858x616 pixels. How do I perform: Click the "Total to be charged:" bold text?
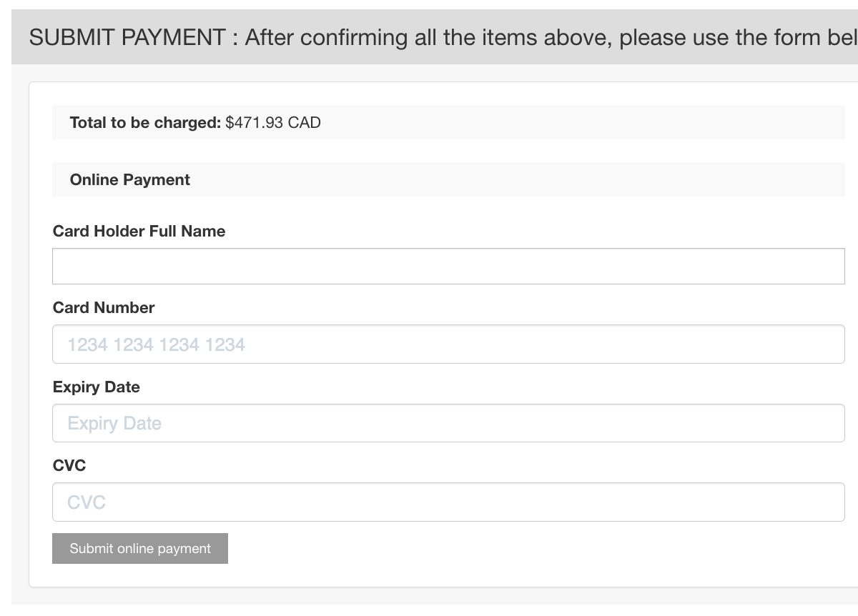[x=145, y=123]
